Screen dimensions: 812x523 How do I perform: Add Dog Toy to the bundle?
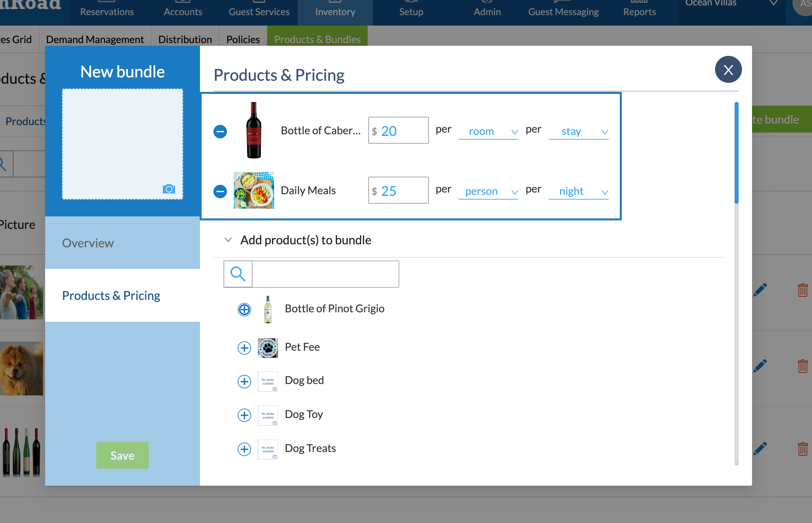[244, 415]
